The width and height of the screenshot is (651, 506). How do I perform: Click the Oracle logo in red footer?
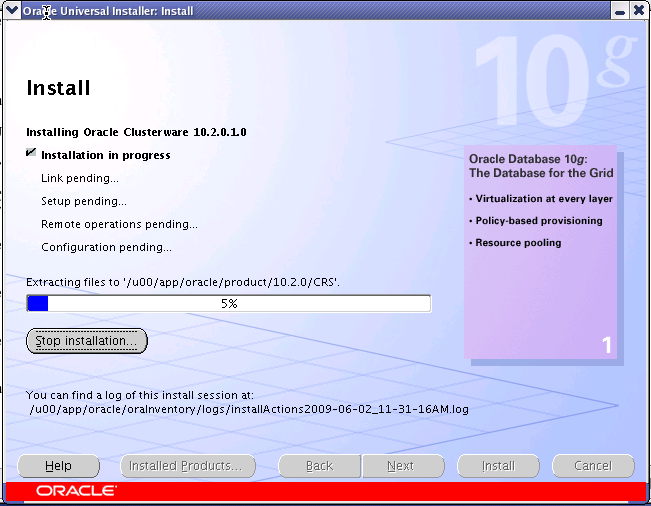pos(76,491)
